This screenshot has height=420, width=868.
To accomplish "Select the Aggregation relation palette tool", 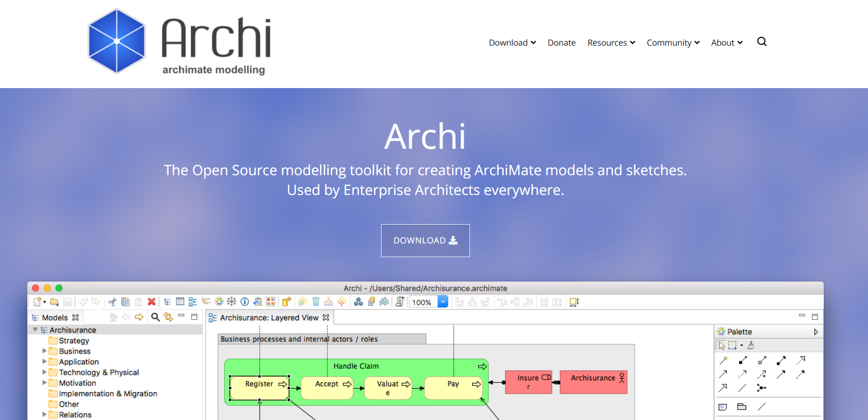I will pyautogui.click(x=762, y=361).
